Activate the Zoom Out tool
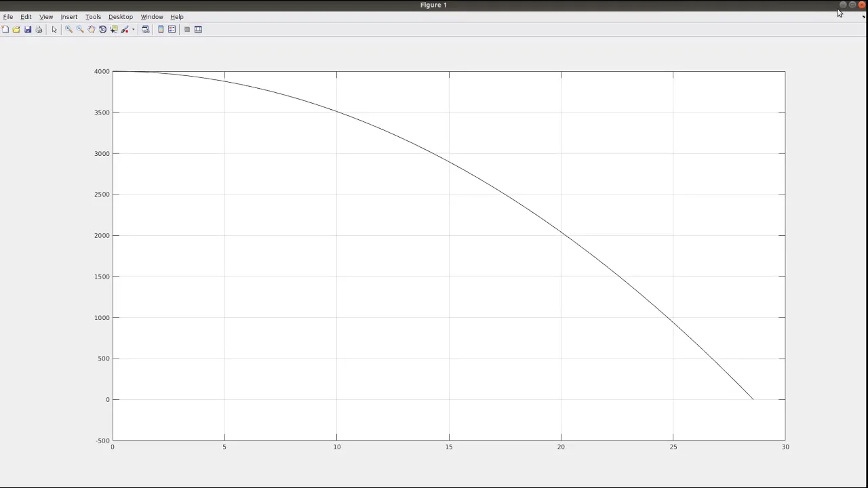868x488 pixels. [80, 29]
